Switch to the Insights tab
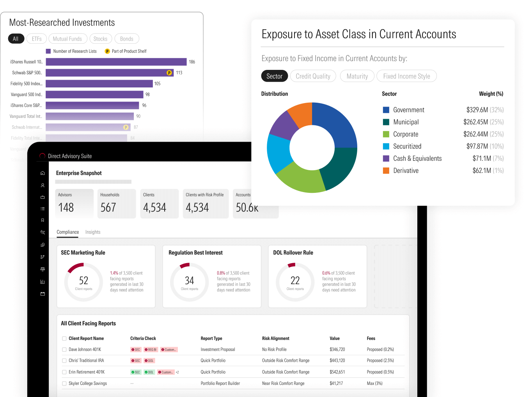Screen dimensions: 532x397 tap(93, 232)
